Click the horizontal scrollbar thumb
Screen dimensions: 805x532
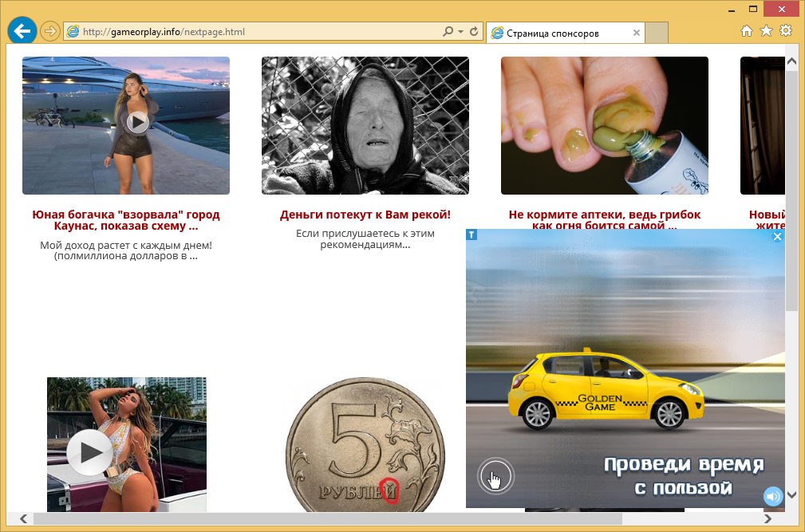pyautogui.click(x=328, y=518)
